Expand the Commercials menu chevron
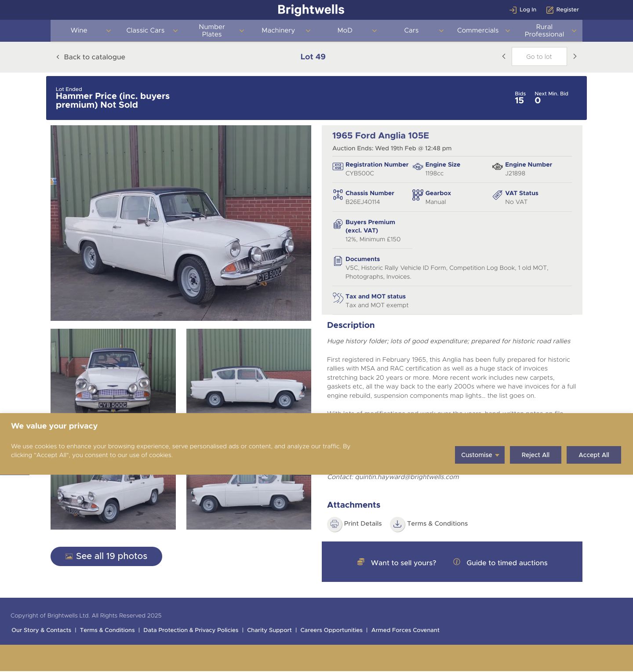The width and height of the screenshot is (633, 672). pyautogui.click(x=507, y=31)
